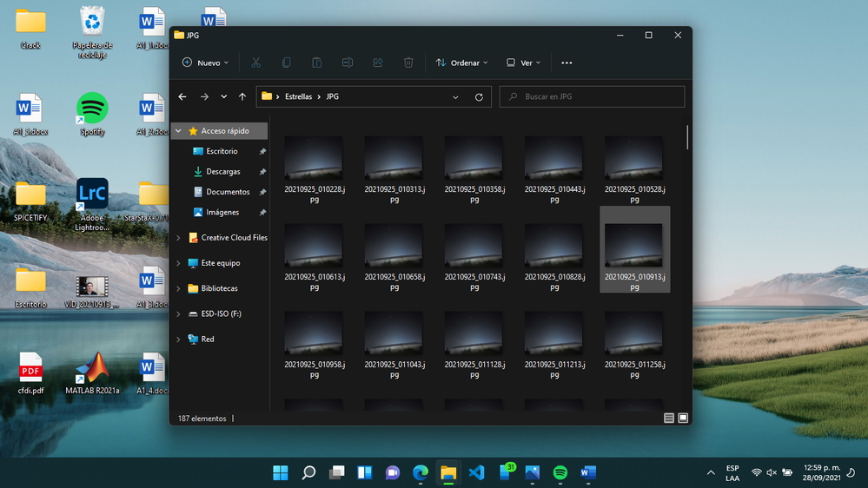Go forward with the right arrow
This screenshot has width=868, height=488.
[x=204, y=96]
